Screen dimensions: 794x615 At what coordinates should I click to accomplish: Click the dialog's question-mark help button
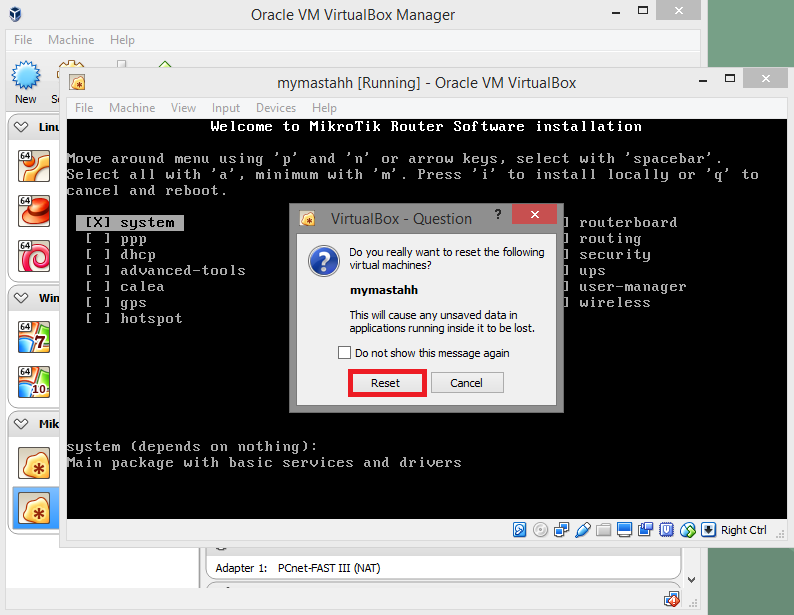pyautogui.click(x=498, y=214)
